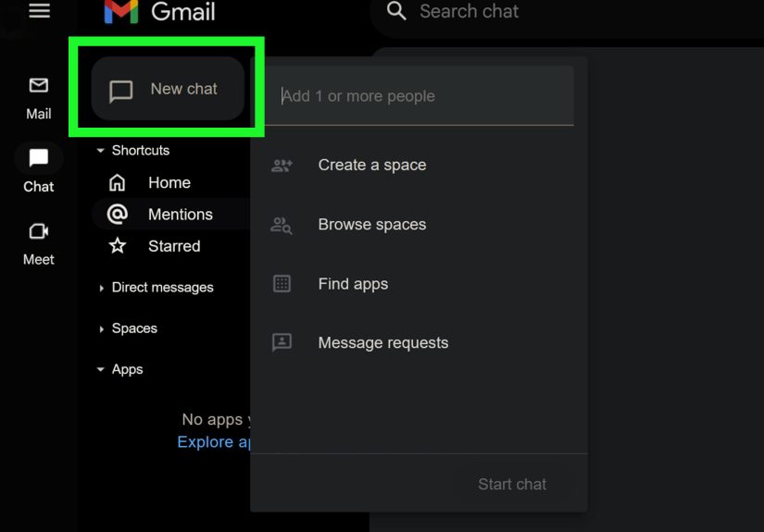Click the Starred star icon

tap(118, 246)
